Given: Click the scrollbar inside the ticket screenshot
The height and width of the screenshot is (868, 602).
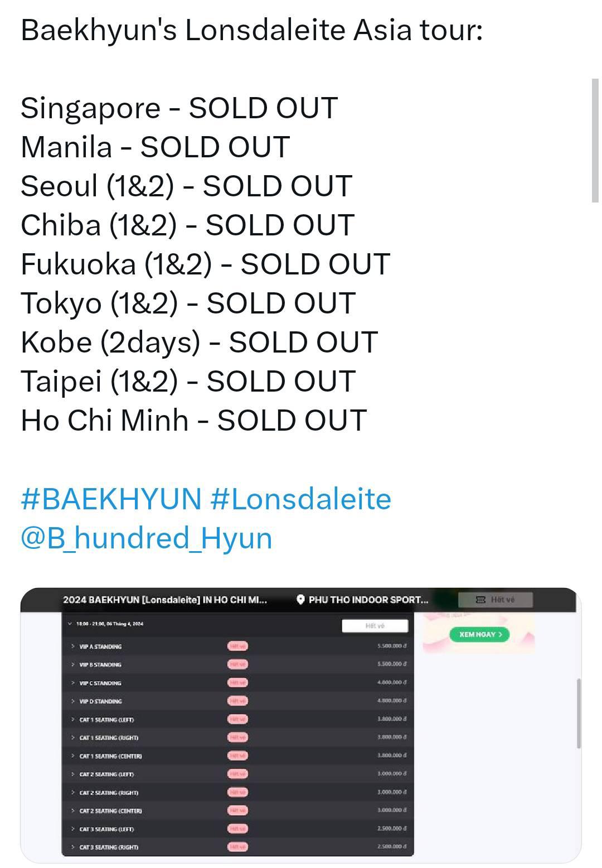Looking at the screenshot, I should point(579,713).
